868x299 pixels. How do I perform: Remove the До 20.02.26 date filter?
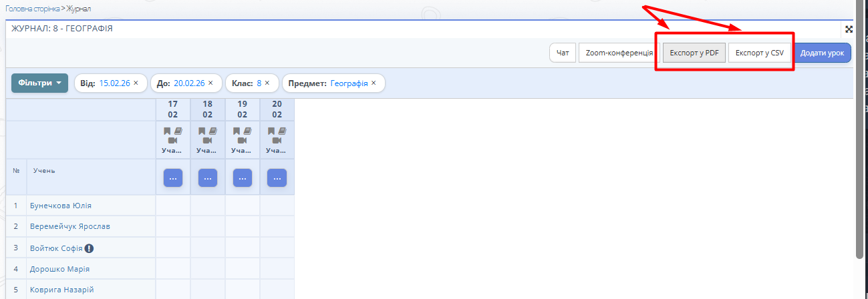(210, 83)
